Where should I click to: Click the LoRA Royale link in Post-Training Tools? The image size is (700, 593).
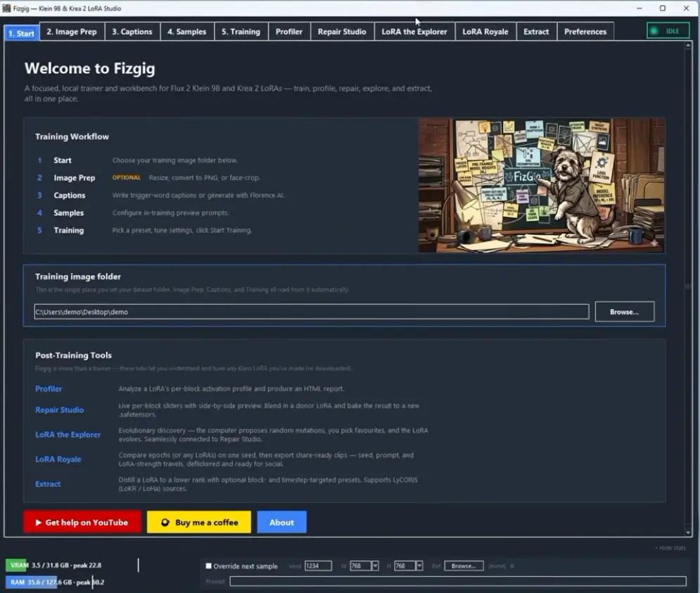[58, 459]
